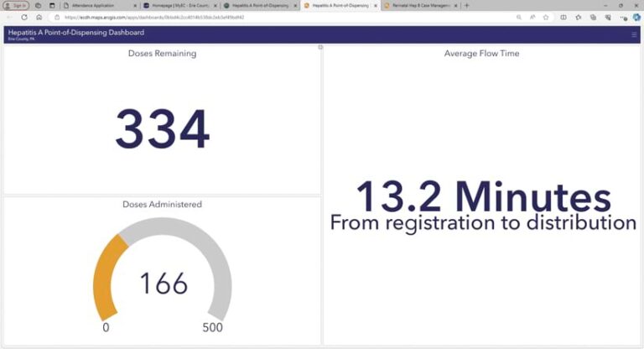Open the Settings and more ellipsis menu
Image resolution: width=644 pixels, height=349 pixels.
(x=624, y=18)
